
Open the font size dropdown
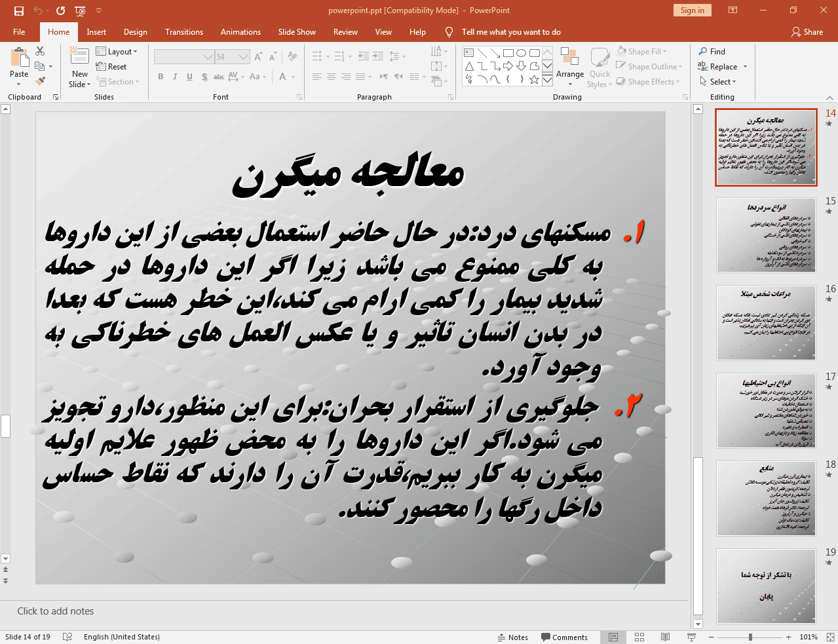click(243, 56)
